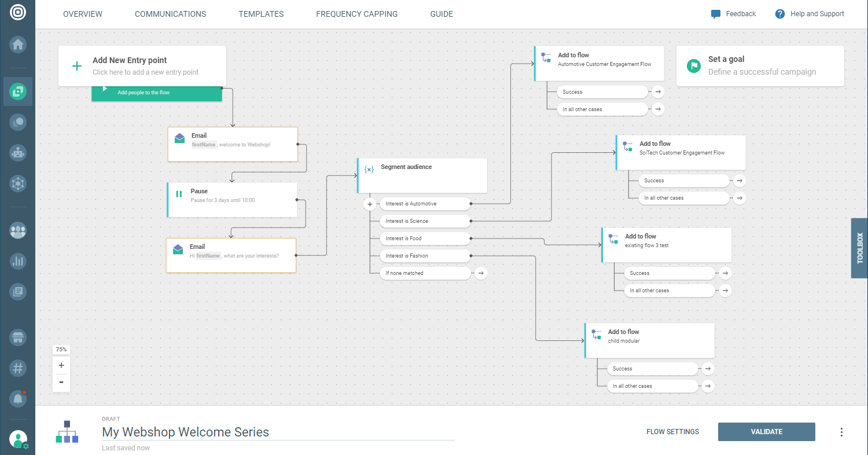
Task: Switch to the Templates tab
Action: click(x=261, y=14)
